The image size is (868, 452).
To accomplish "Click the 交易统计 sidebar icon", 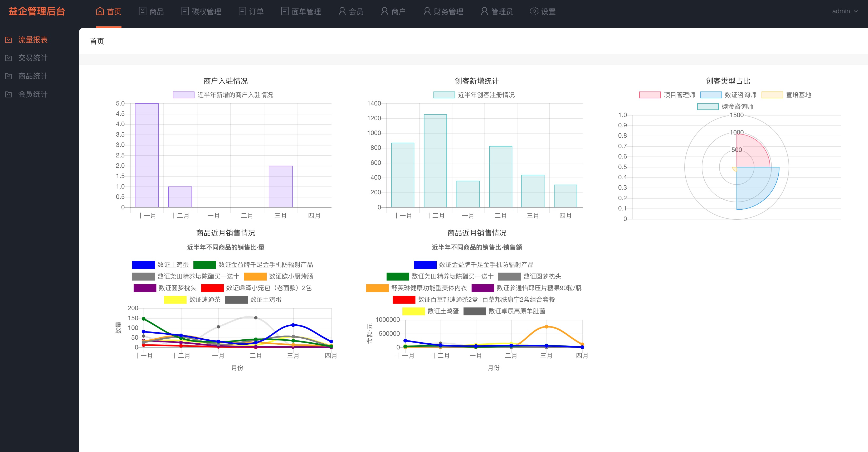I will pyautogui.click(x=9, y=58).
